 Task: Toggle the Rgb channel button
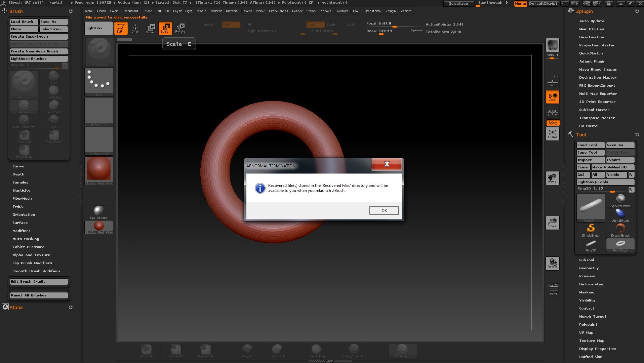231,25
